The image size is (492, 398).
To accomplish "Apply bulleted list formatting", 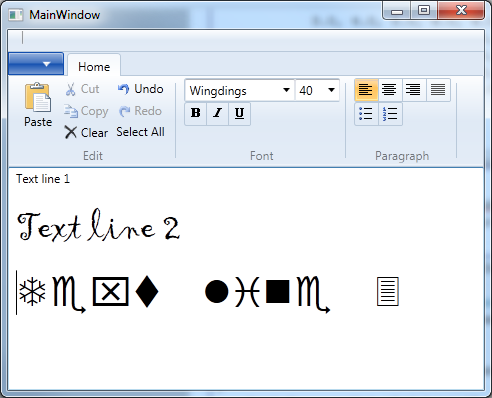I will click(366, 114).
